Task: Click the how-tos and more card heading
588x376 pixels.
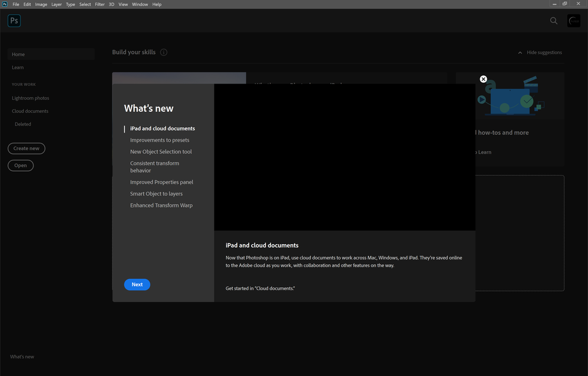Action: [503, 132]
